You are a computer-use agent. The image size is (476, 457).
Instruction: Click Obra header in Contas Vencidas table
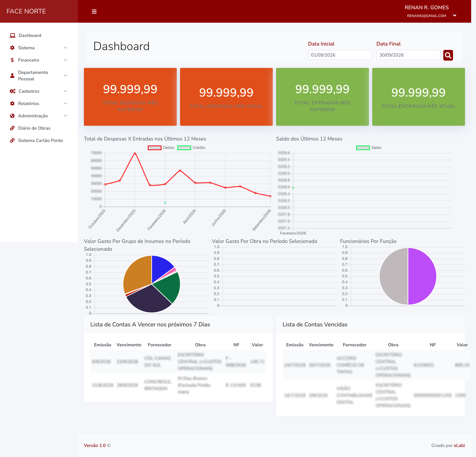(393, 345)
